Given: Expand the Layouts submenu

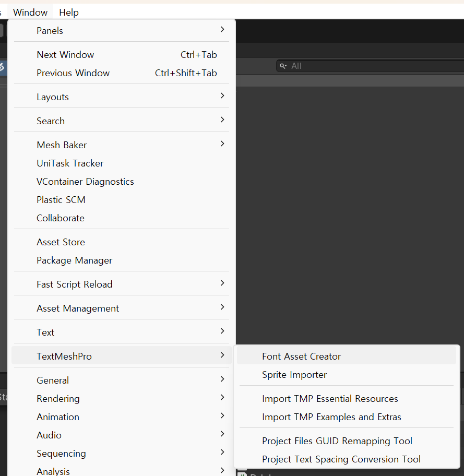Looking at the screenshot, I should tap(122, 97).
